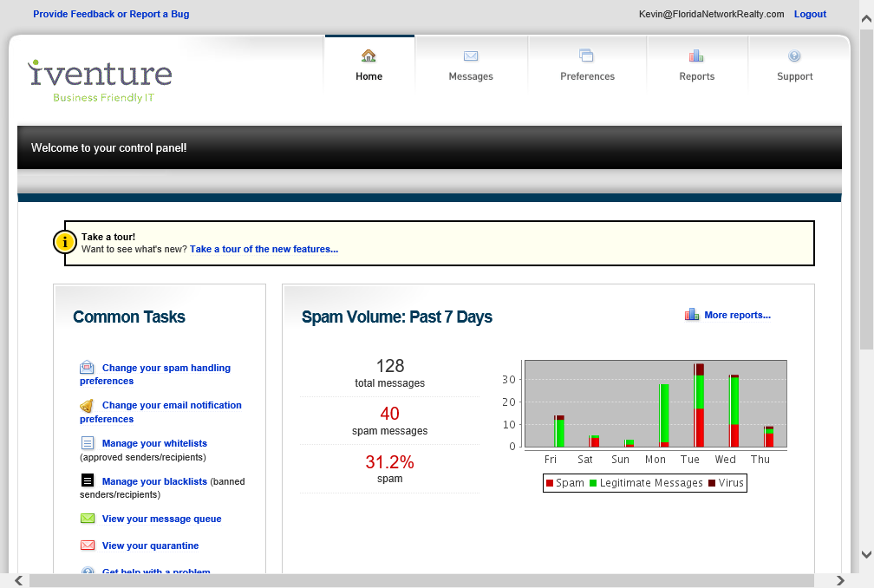Viewport: 874px width, 588px height.
Task: Open the Preferences tab
Action: tap(588, 65)
